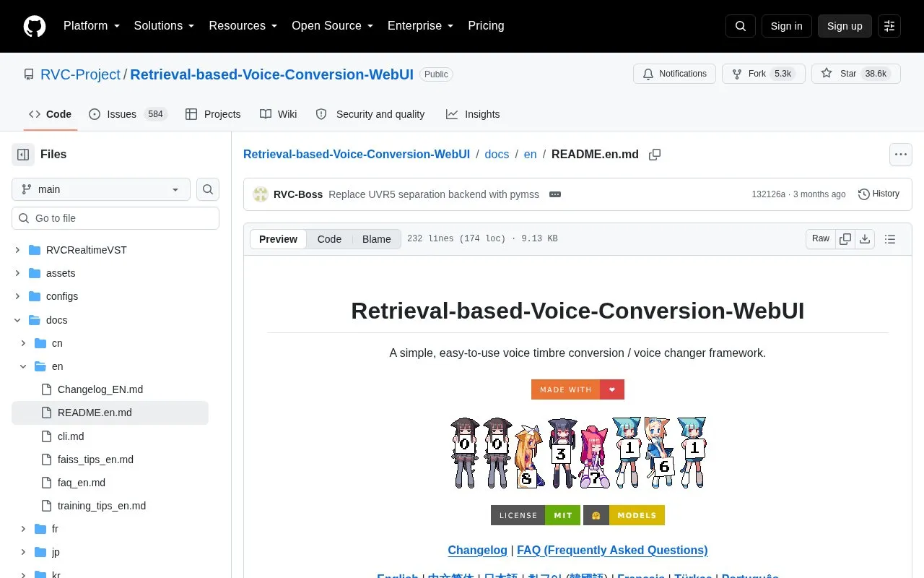This screenshot has height=578, width=924.
Task: Open the Wiki tab
Action: (279, 114)
